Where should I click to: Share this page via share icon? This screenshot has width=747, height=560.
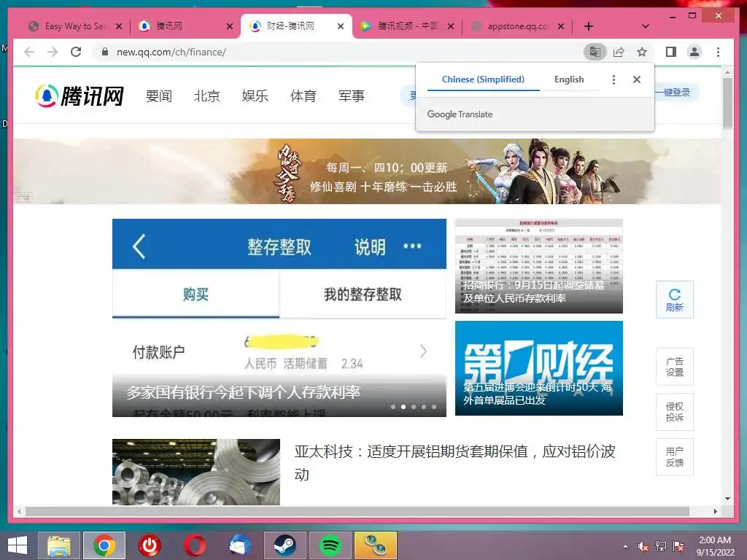(x=619, y=52)
